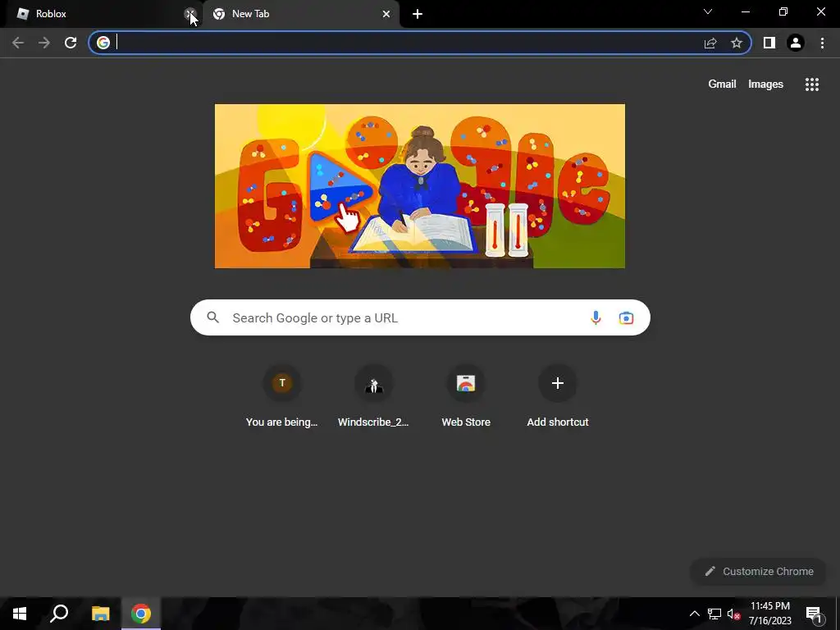
Task: Close the New Tab tab
Action: (x=386, y=14)
